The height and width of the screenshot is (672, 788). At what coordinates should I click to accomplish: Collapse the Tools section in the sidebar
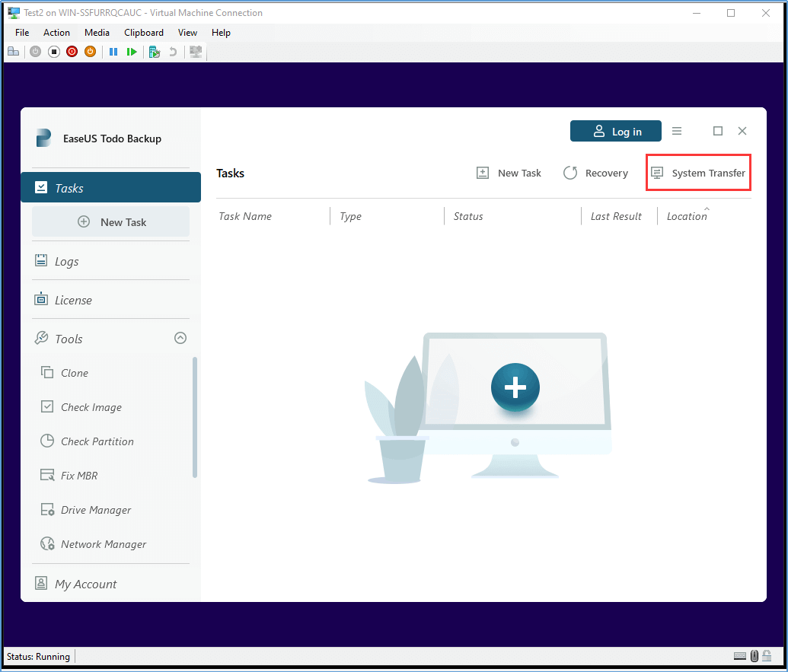(x=180, y=338)
